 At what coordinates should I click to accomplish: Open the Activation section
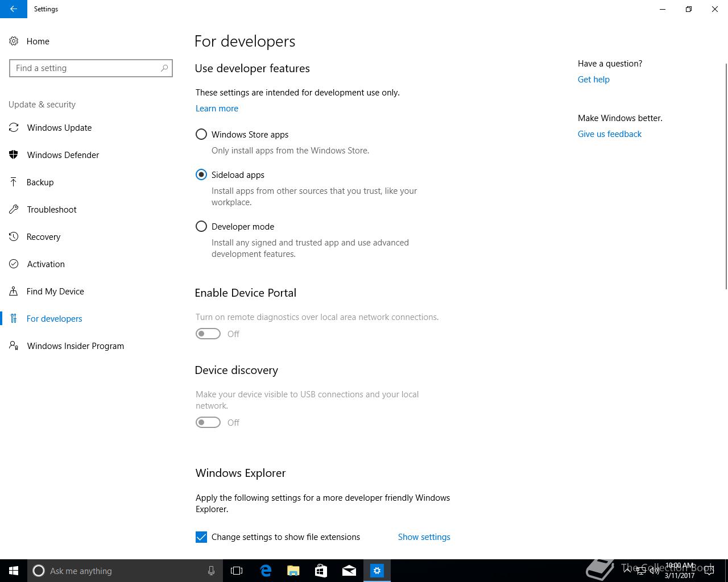click(91, 264)
